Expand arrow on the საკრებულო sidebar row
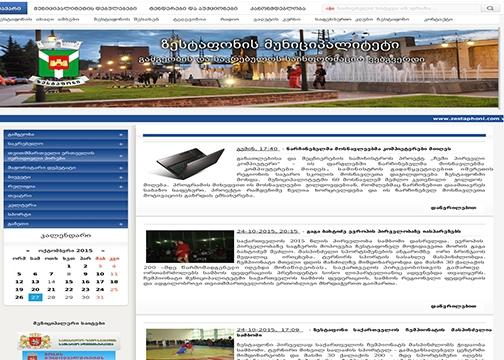Image resolution: width=504 pixels, height=360 pixels. (121, 144)
